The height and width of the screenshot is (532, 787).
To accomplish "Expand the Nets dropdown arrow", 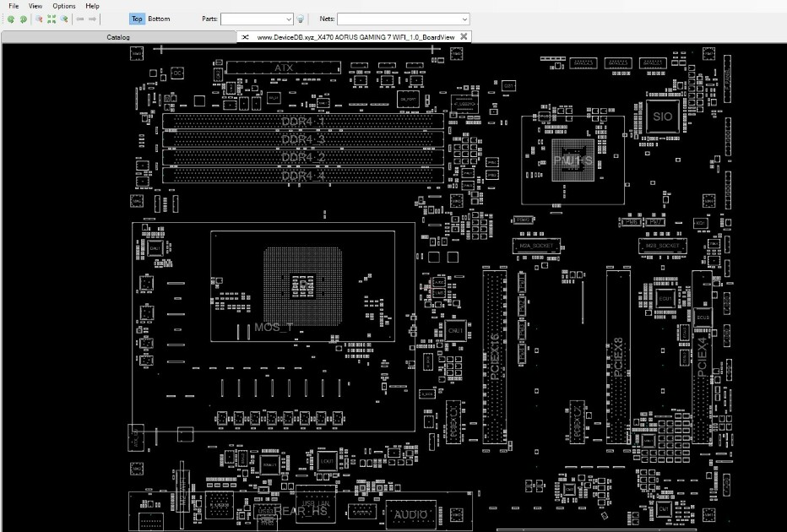I will (x=464, y=19).
